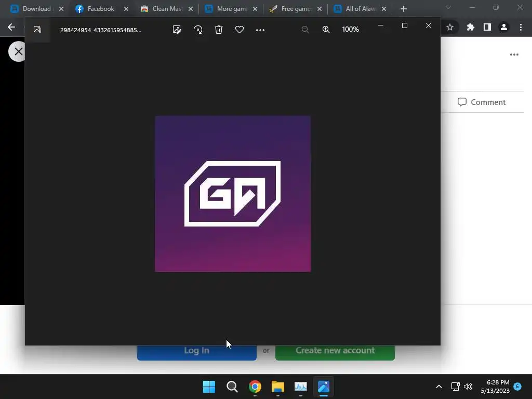The image size is (532, 399).
Task: Open the monitor app in the taskbar
Action: (x=301, y=387)
